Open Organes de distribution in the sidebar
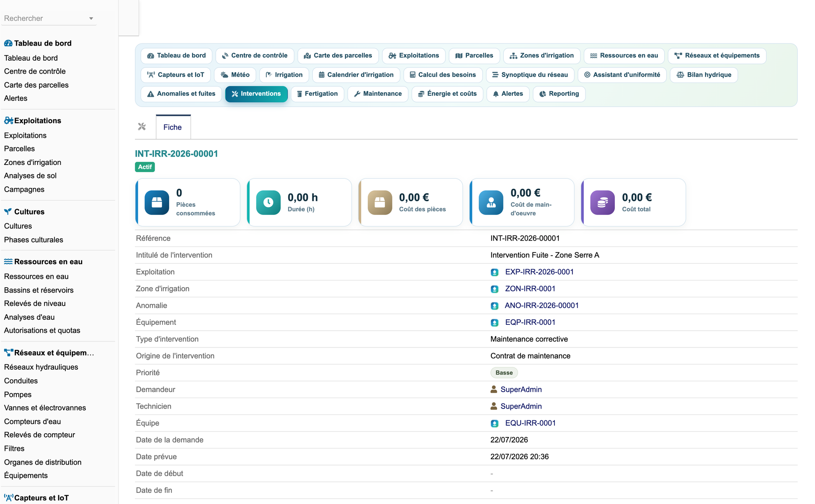This screenshot has height=504, width=815. pyautogui.click(x=43, y=462)
